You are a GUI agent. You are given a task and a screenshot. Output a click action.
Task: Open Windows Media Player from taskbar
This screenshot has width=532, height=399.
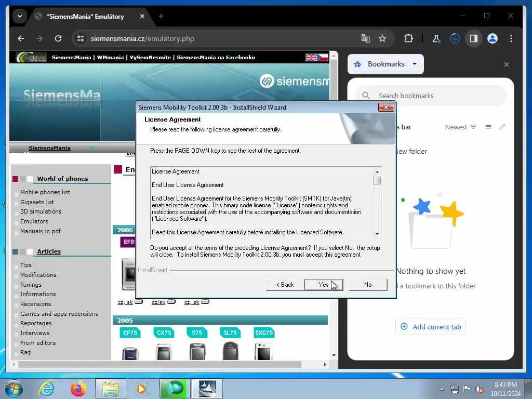point(141,389)
